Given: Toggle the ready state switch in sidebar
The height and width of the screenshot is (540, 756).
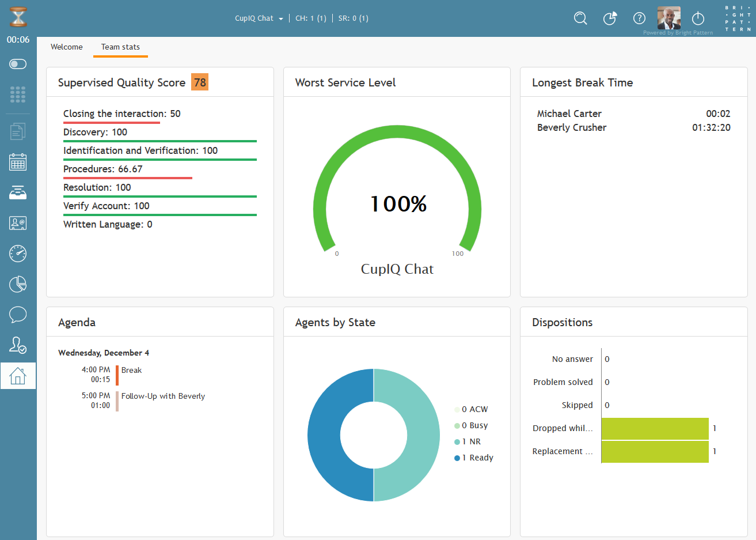Looking at the screenshot, I should (x=18, y=64).
